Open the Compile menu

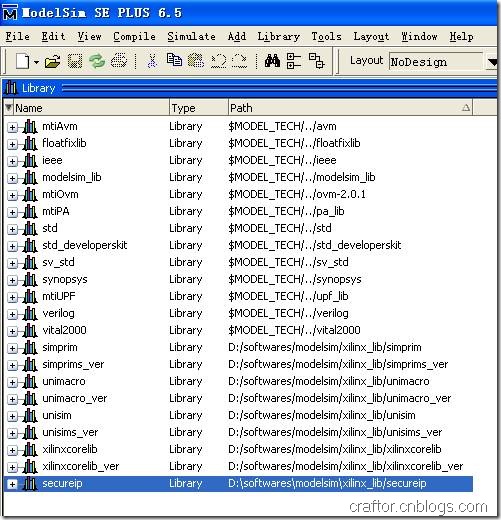click(134, 37)
